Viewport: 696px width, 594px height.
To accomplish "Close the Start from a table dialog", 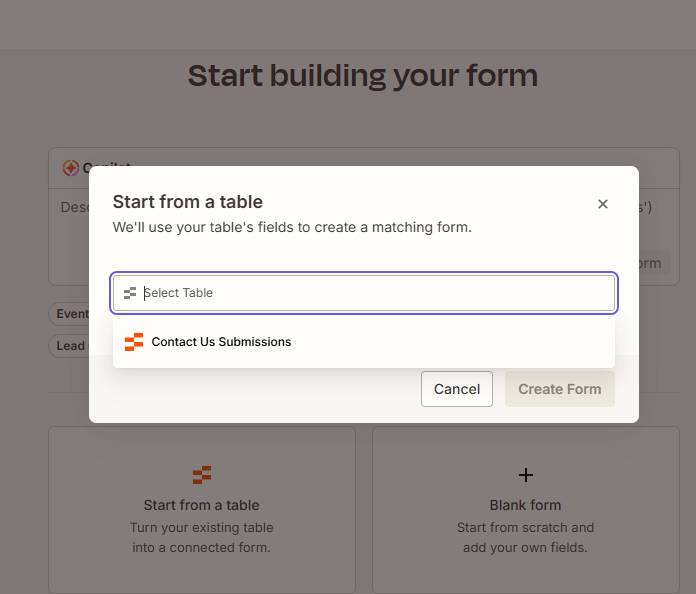I will pos(602,204).
